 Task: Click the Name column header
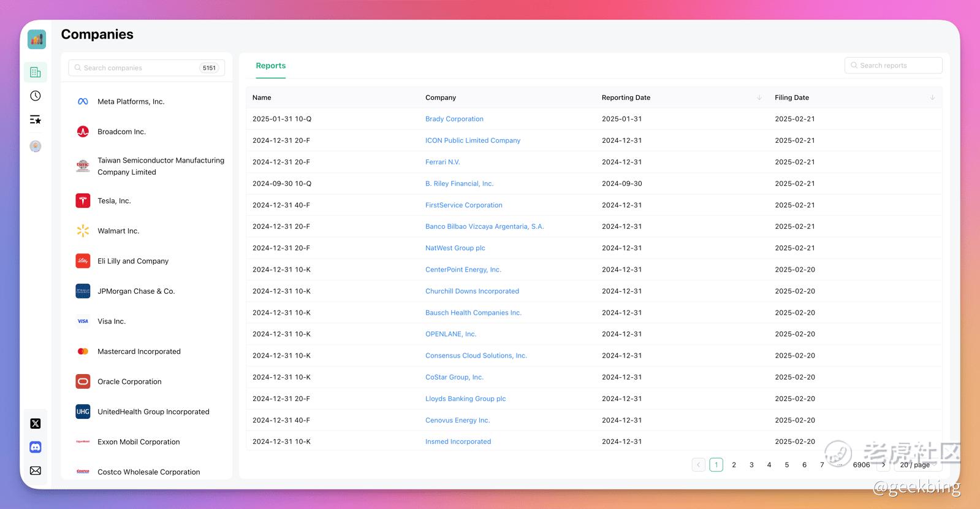pos(262,98)
